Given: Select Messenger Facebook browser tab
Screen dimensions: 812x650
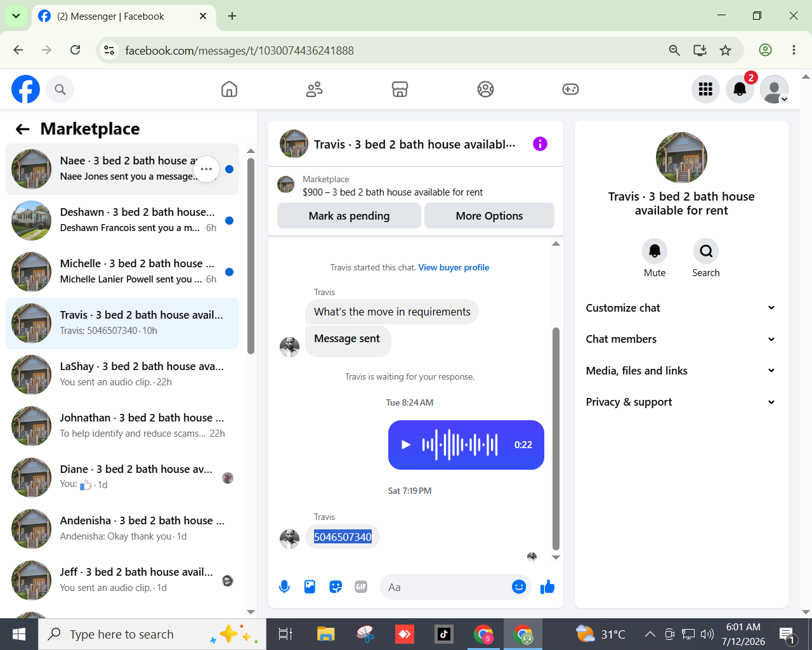Looking at the screenshot, I should click(x=122, y=16).
